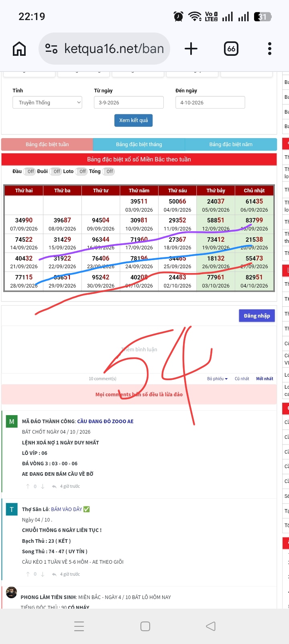Viewport: 289px width, 644px height.
Task: Click the Thứ bảy column header
Action: [x=216, y=190]
